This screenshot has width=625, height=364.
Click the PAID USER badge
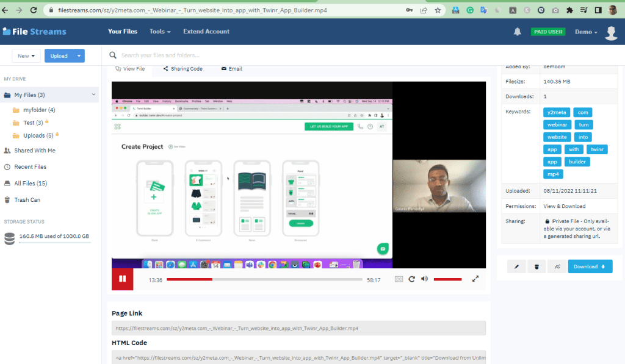click(x=548, y=32)
